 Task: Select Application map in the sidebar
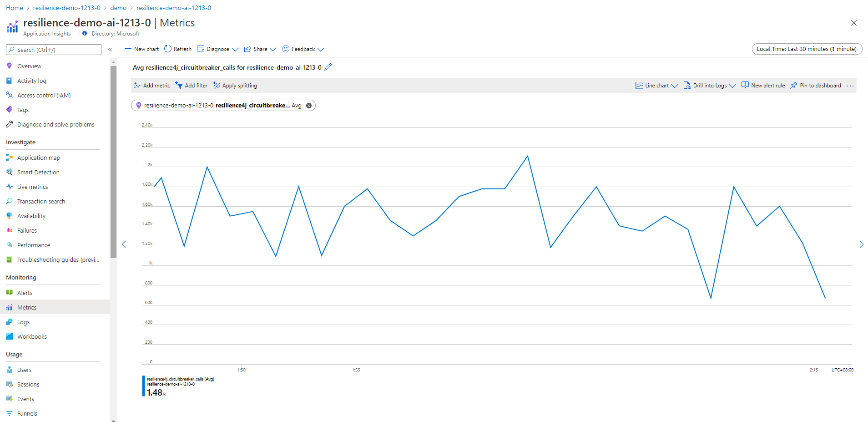click(x=38, y=158)
